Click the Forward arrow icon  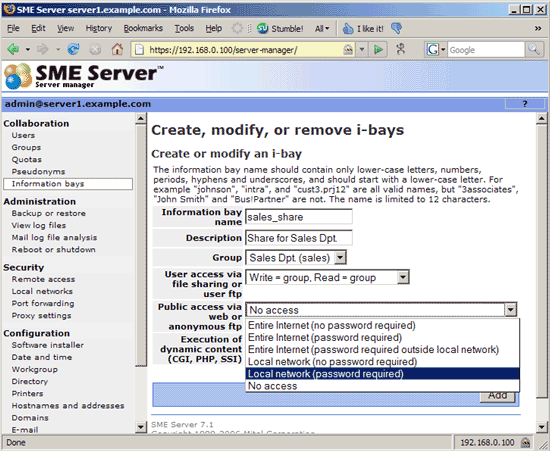tap(43, 49)
